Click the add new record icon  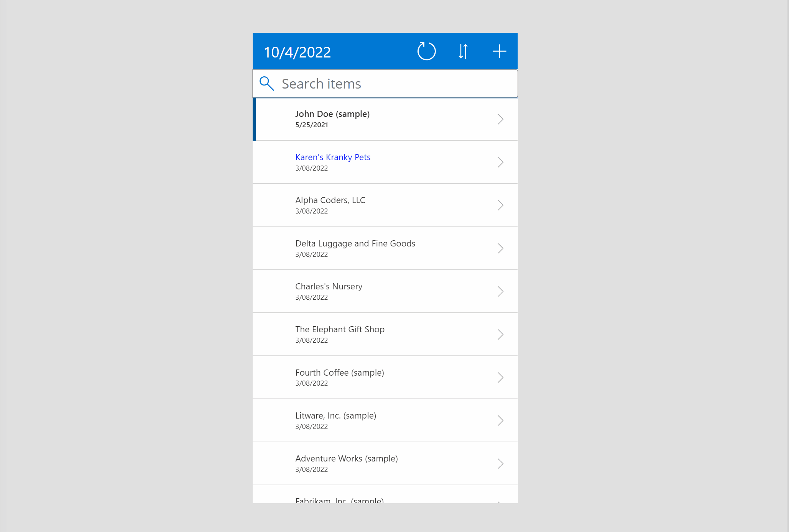coord(499,51)
